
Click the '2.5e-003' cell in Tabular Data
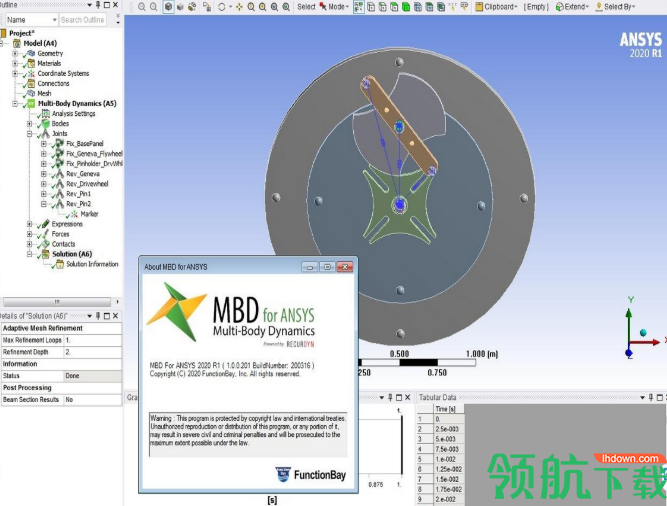(447, 429)
